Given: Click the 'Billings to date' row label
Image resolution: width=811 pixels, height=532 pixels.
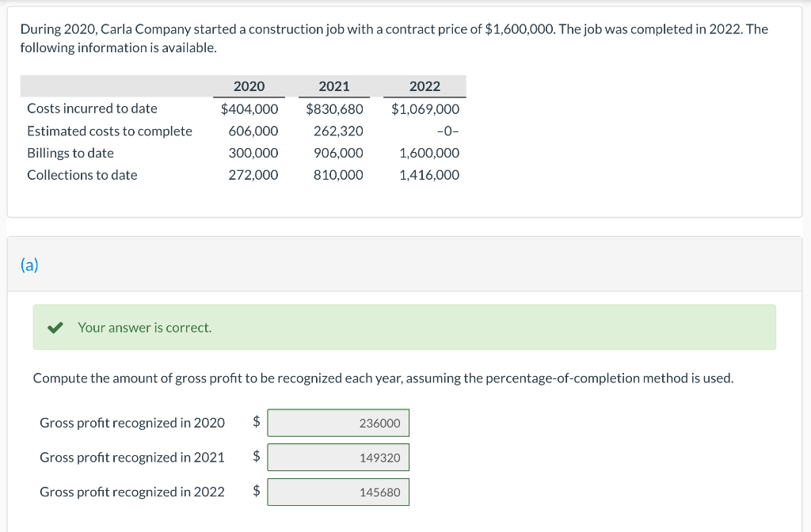Looking at the screenshot, I should pyautogui.click(x=70, y=153).
